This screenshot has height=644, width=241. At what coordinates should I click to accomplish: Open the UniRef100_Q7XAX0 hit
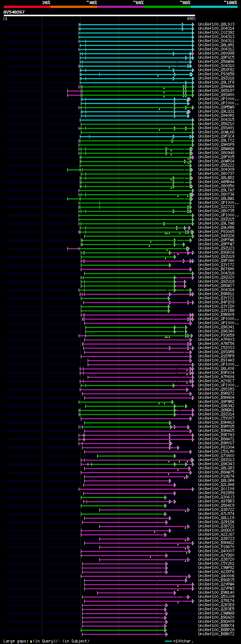click(217, 455)
